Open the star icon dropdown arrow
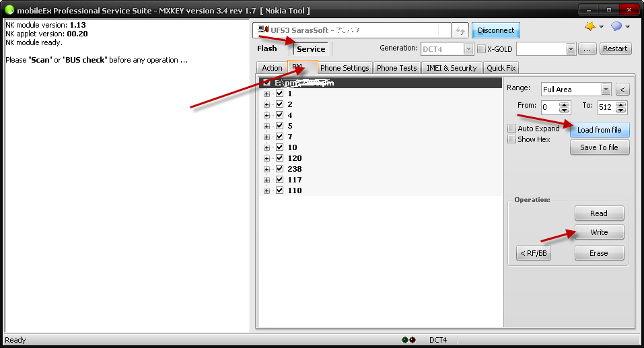644x348 pixels. [x=602, y=27]
